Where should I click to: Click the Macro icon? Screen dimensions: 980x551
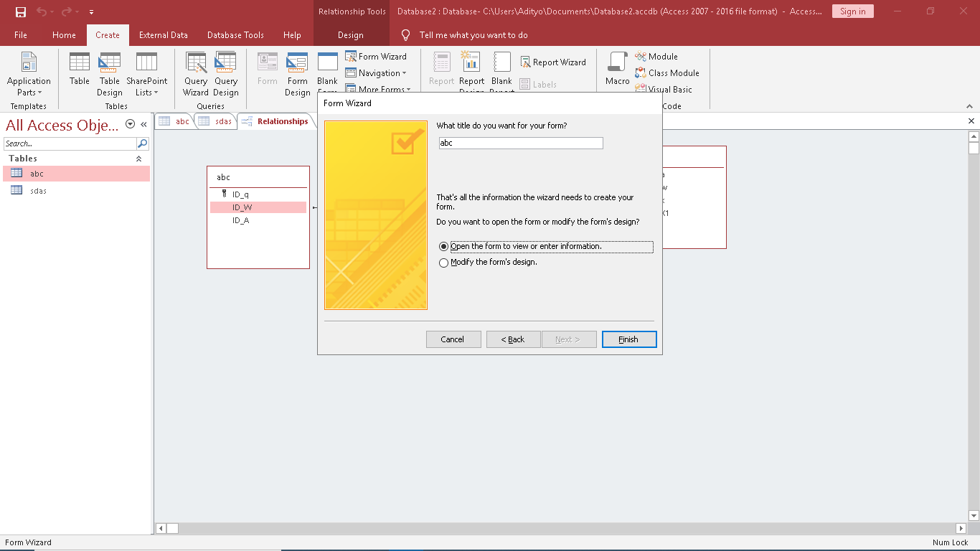click(617, 70)
